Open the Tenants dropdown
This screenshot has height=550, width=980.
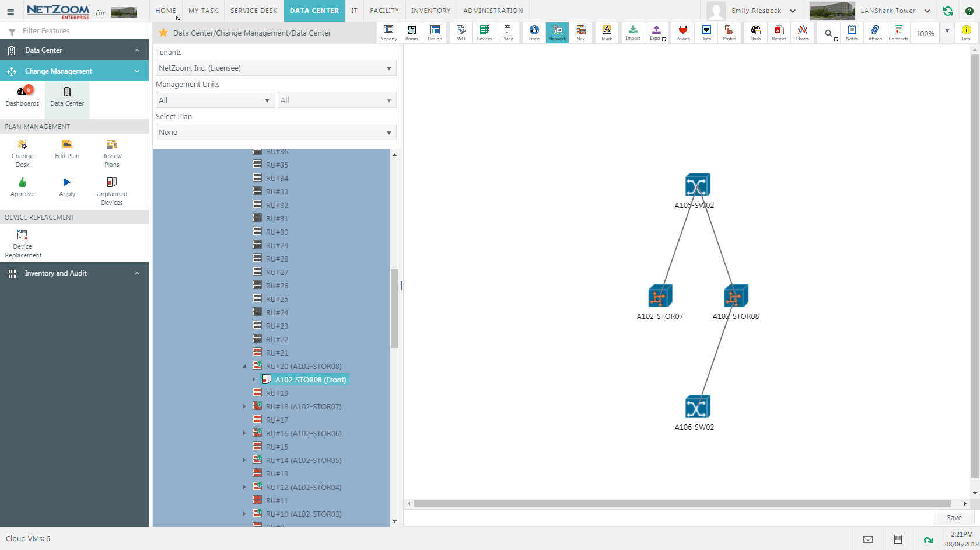(x=276, y=68)
